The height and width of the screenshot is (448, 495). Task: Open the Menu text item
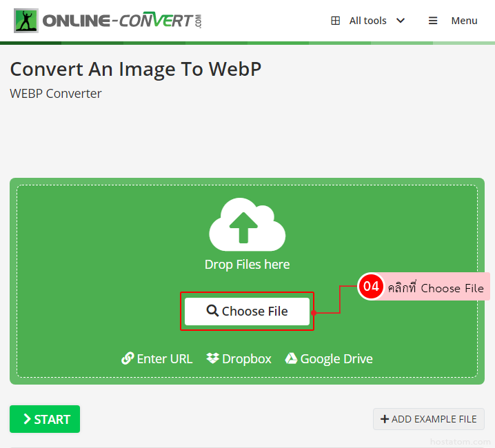[x=464, y=21]
